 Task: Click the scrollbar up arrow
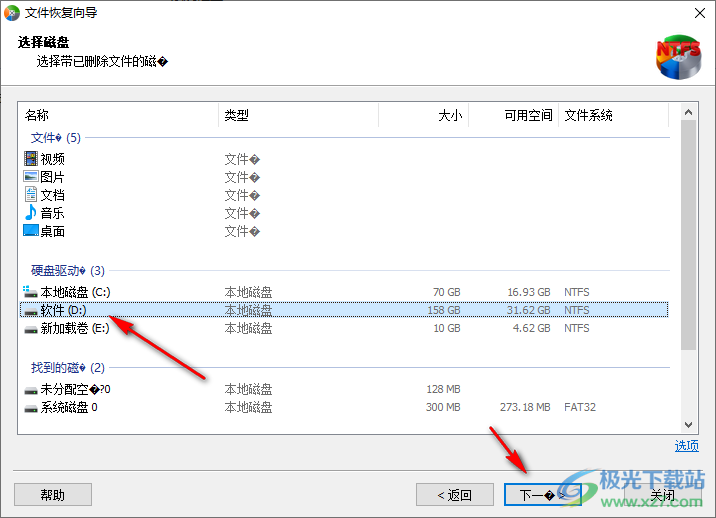689,112
